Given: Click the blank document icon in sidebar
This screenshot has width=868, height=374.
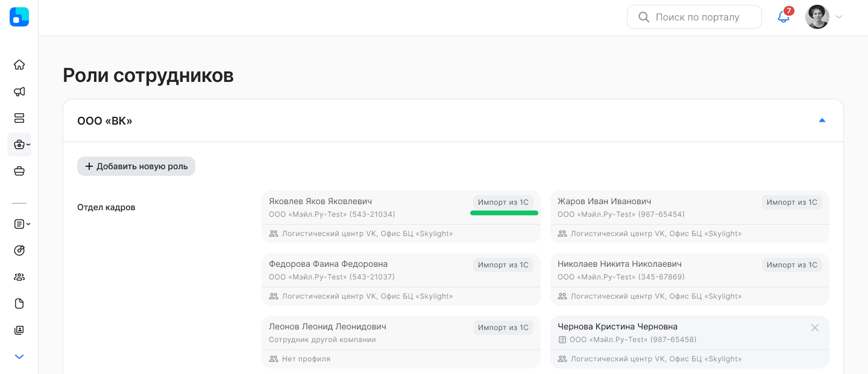Looking at the screenshot, I should [19, 304].
